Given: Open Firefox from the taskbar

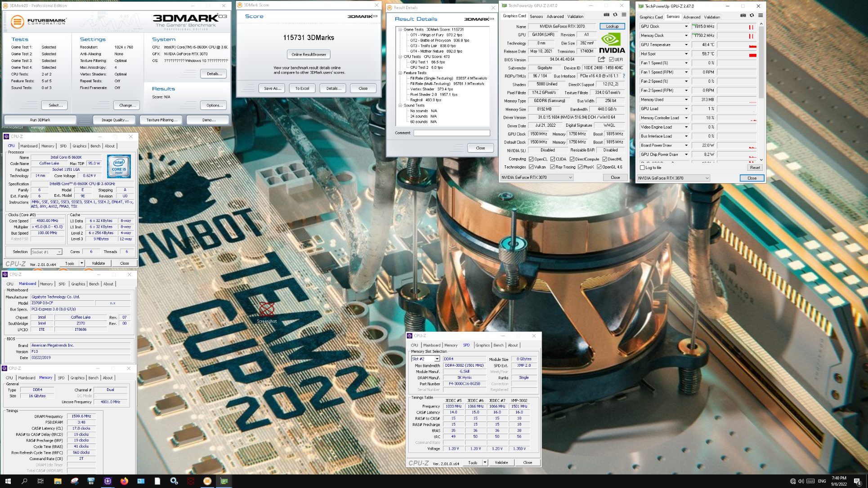Looking at the screenshot, I should pyautogui.click(x=124, y=481).
